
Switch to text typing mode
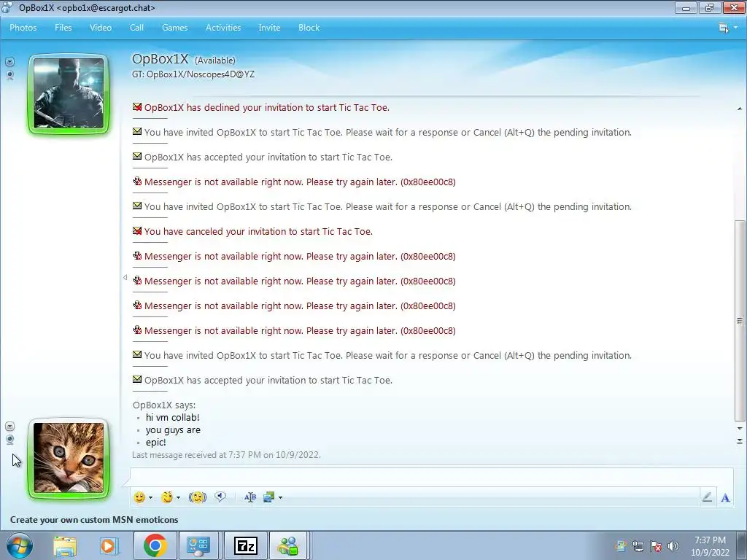725,497
